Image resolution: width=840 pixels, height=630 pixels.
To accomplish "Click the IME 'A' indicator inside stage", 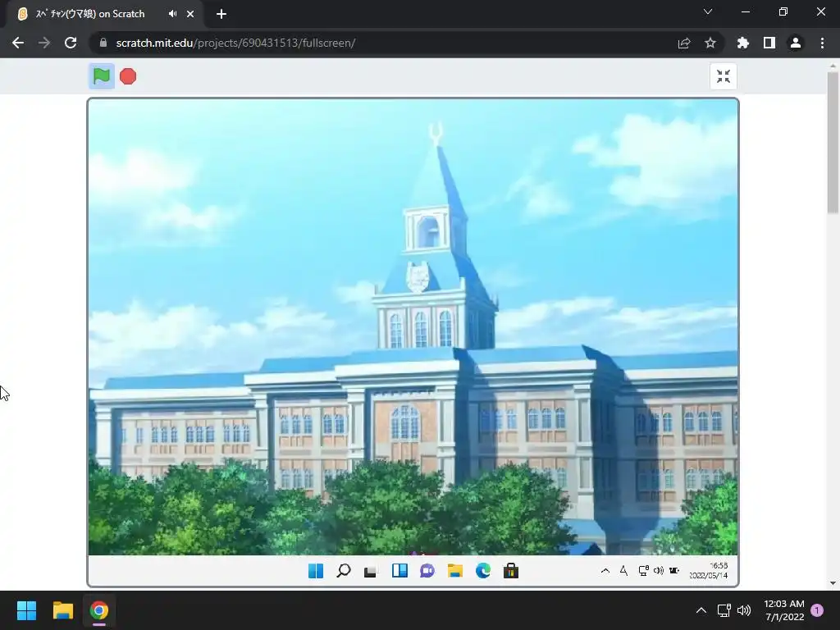I will (x=623, y=571).
